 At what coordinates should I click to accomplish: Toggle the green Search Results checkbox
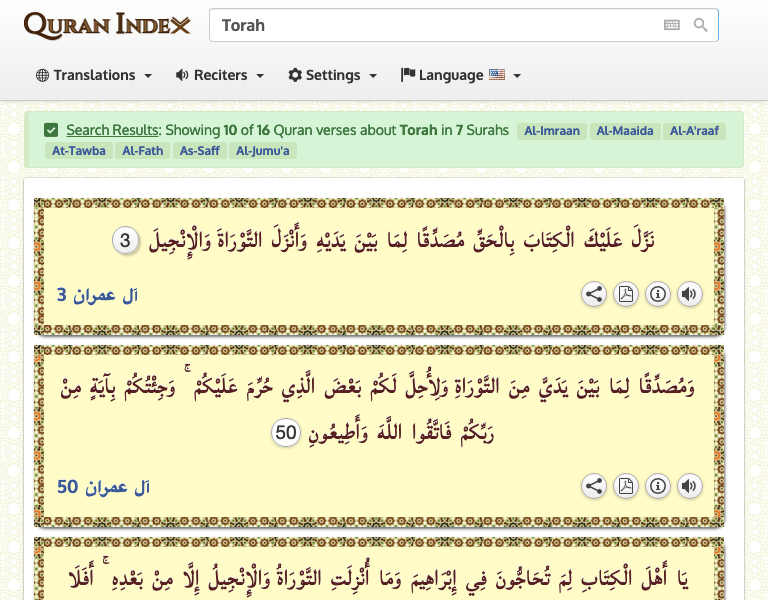51,130
